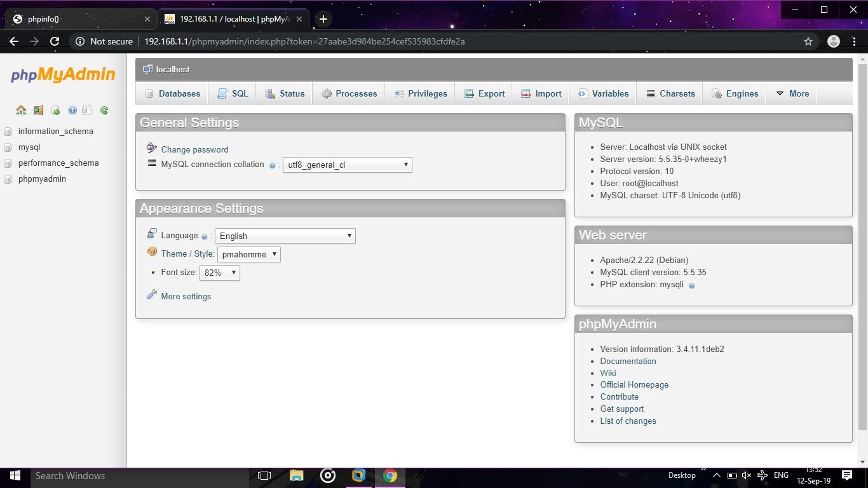Click the Change password link

[194, 149]
